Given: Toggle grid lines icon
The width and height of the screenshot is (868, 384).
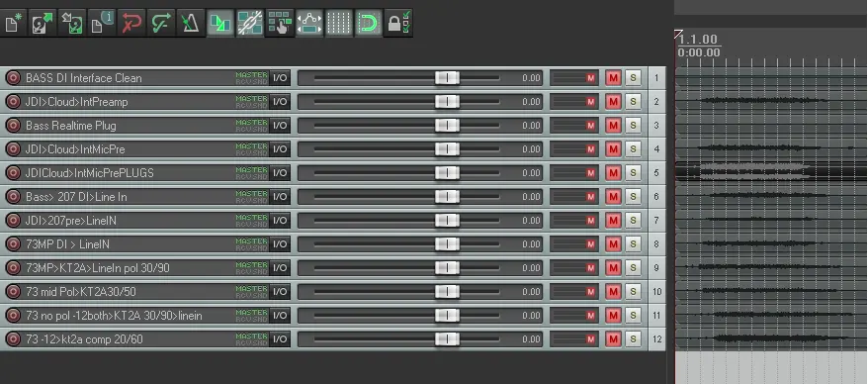Looking at the screenshot, I should point(338,24).
